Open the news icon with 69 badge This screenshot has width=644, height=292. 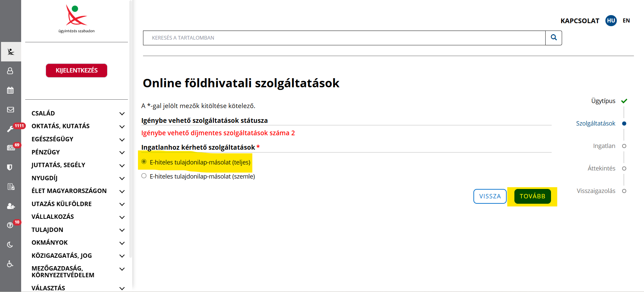coord(11,148)
